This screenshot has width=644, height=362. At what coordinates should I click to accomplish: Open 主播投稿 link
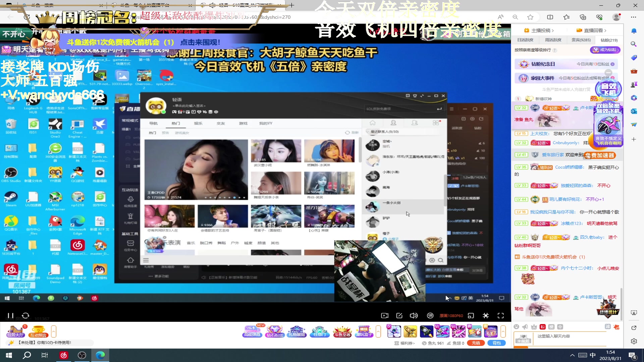coord(539,31)
